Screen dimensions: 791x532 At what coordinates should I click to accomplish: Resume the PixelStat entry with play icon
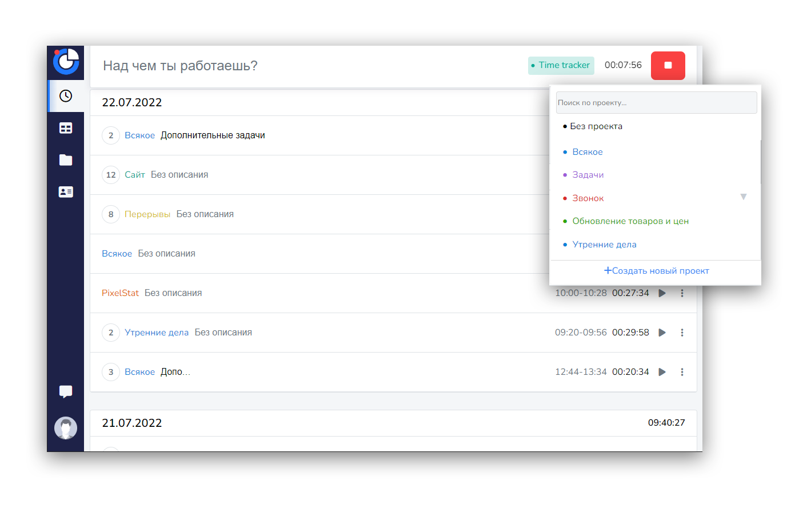click(x=662, y=293)
